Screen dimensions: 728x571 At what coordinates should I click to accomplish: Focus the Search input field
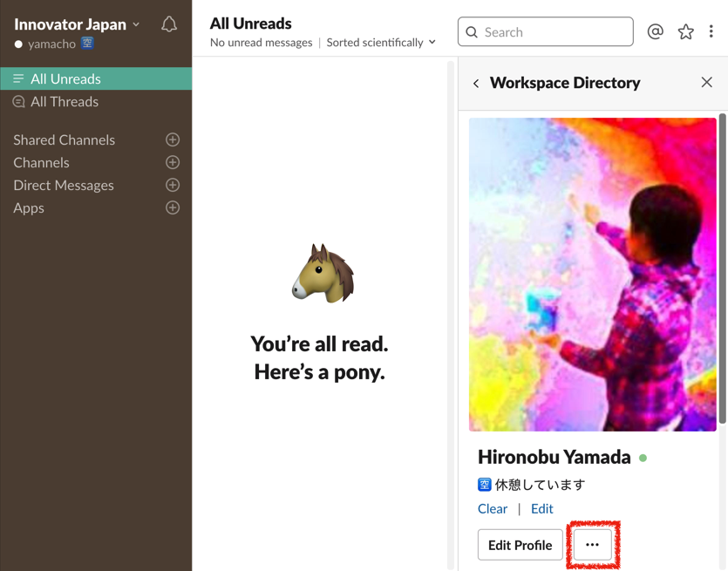coord(546,31)
